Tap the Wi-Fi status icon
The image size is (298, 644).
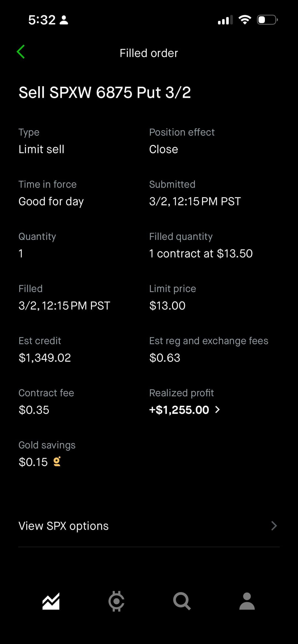[244, 20]
